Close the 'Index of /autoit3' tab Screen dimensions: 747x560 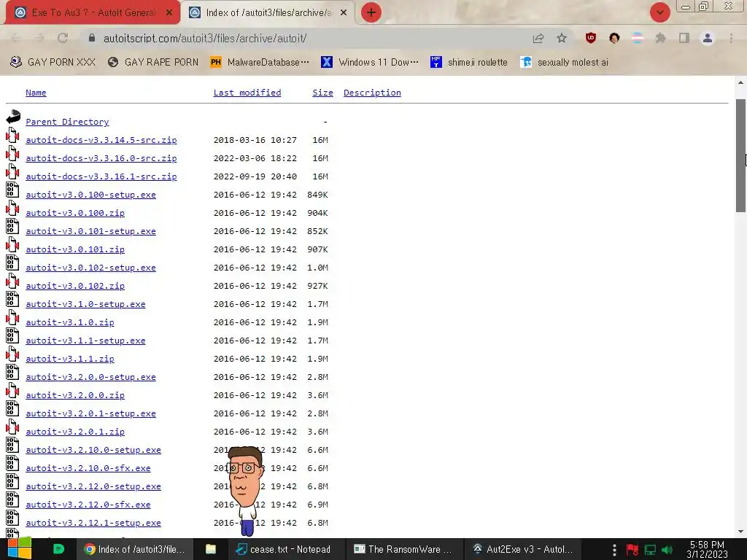click(x=344, y=13)
